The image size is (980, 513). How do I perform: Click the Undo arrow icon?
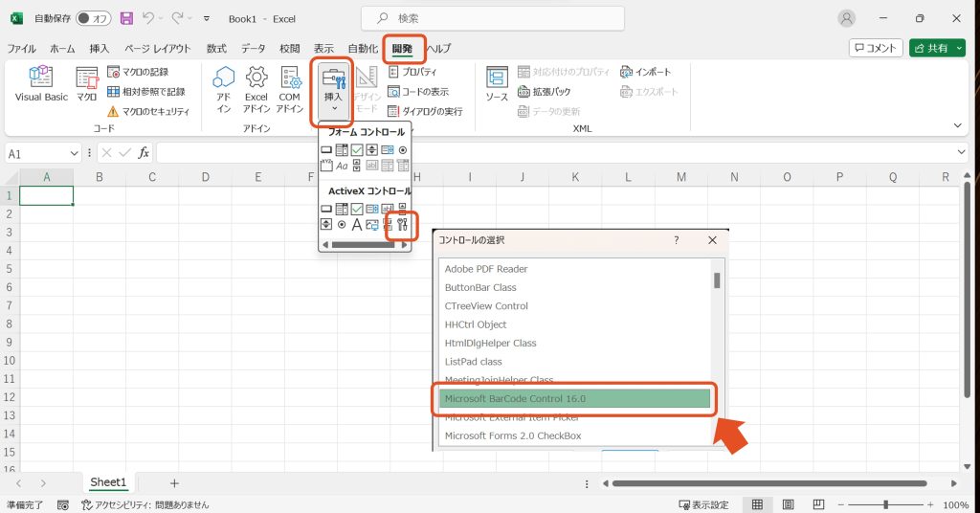pyautogui.click(x=148, y=19)
